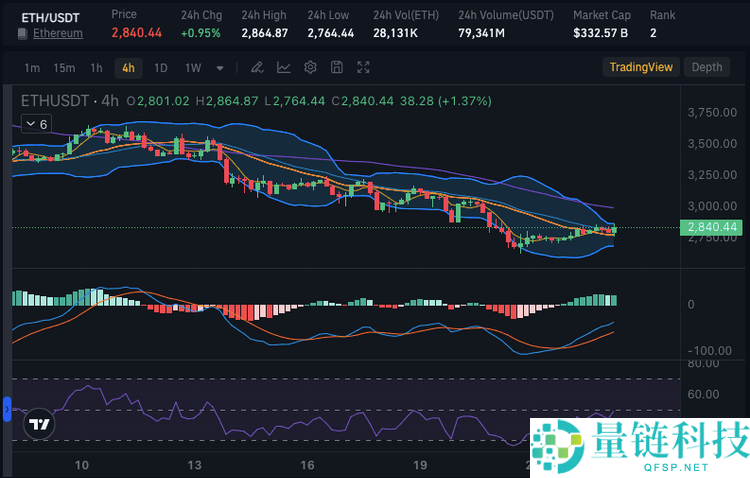Click the TradingView logo on chart
750x478 pixels.
click(x=39, y=424)
